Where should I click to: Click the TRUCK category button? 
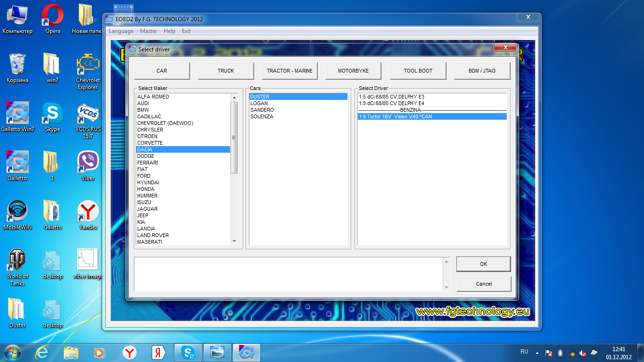pyautogui.click(x=226, y=71)
